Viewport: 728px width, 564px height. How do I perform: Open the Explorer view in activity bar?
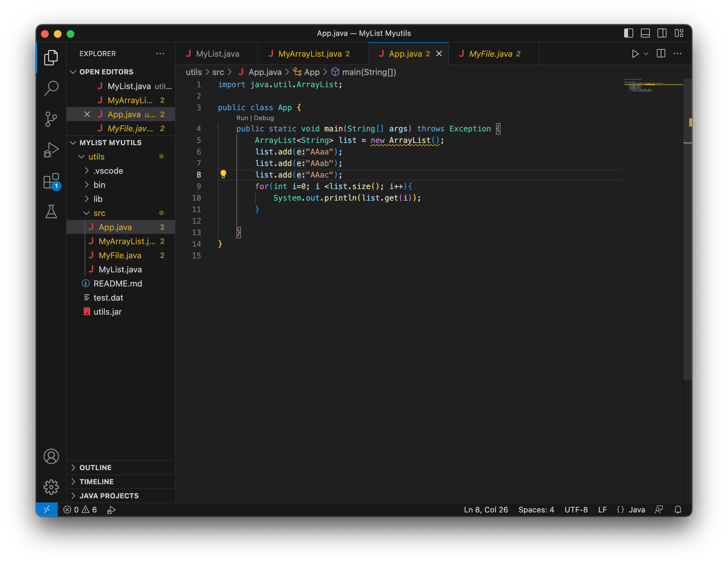[x=51, y=58]
